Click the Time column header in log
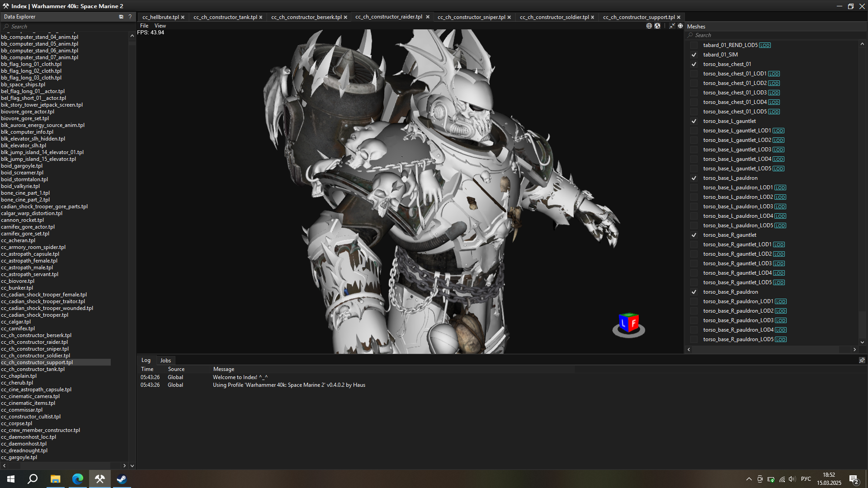Image resolution: width=868 pixels, height=488 pixels. click(147, 369)
